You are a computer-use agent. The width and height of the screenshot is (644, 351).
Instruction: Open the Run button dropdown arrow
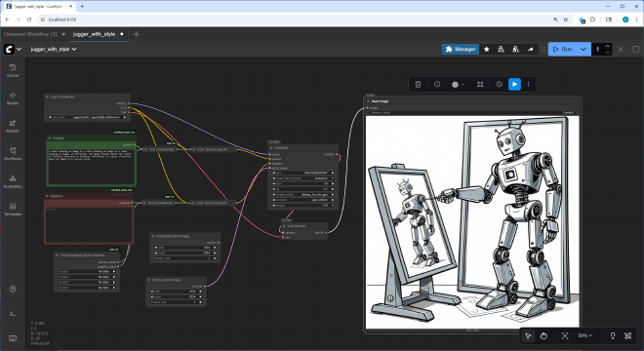click(x=584, y=50)
